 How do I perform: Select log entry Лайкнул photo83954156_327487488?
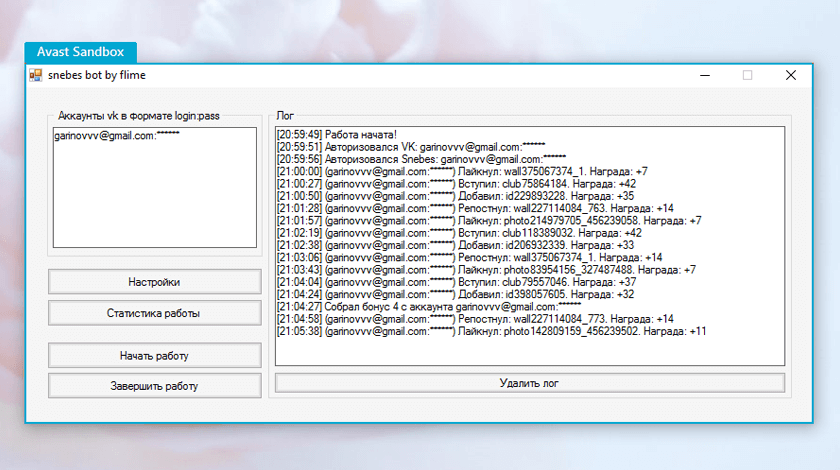pyautogui.click(x=486, y=270)
